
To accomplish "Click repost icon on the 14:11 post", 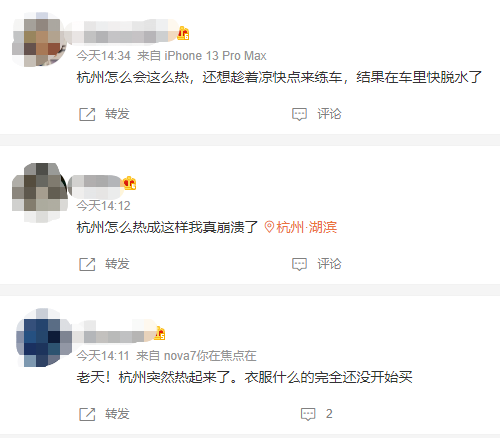I will coord(87,414).
